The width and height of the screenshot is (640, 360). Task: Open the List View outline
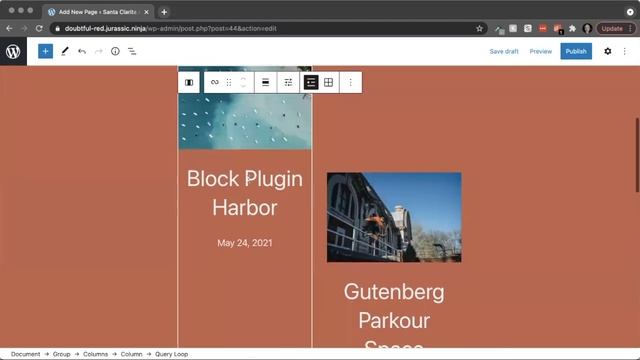[132, 51]
